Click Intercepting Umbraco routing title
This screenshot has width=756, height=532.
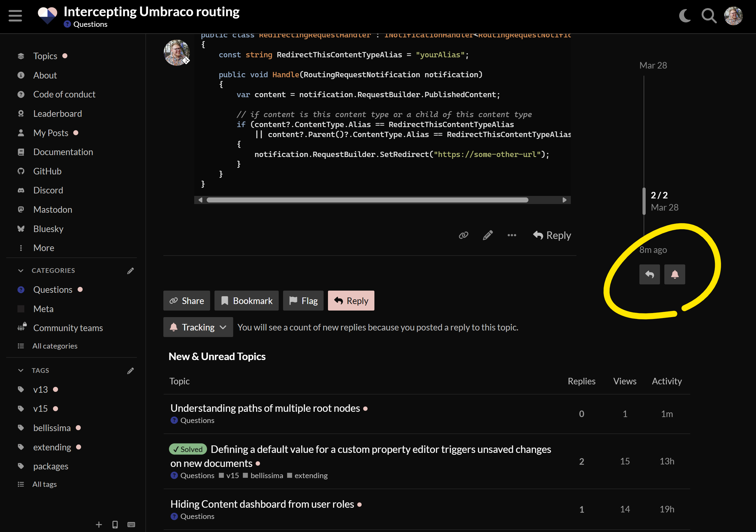tap(152, 12)
